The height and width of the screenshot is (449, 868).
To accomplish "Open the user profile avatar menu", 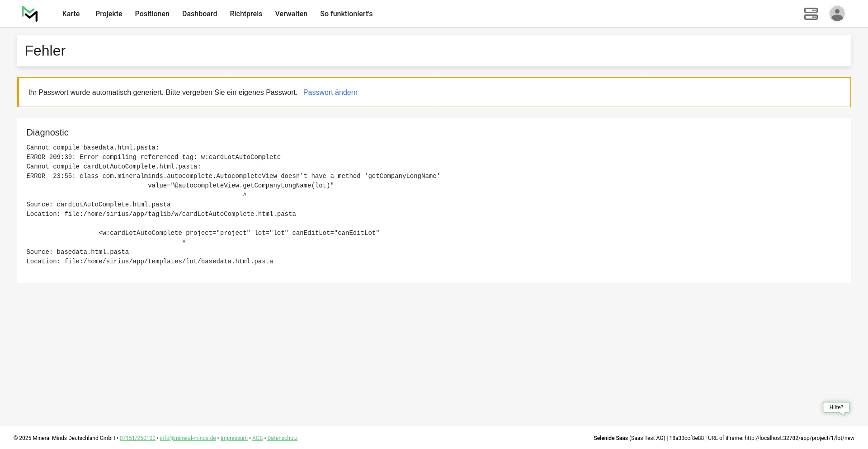I will (x=837, y=14).
